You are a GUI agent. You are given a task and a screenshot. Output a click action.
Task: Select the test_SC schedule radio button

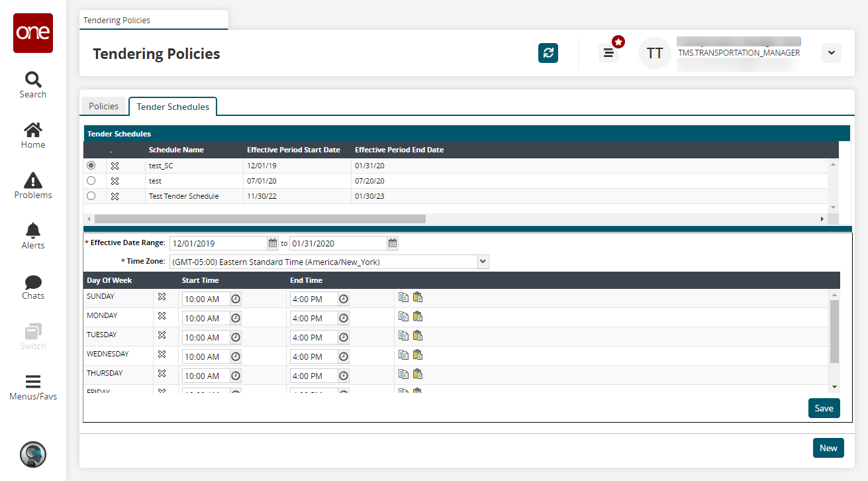91,165
